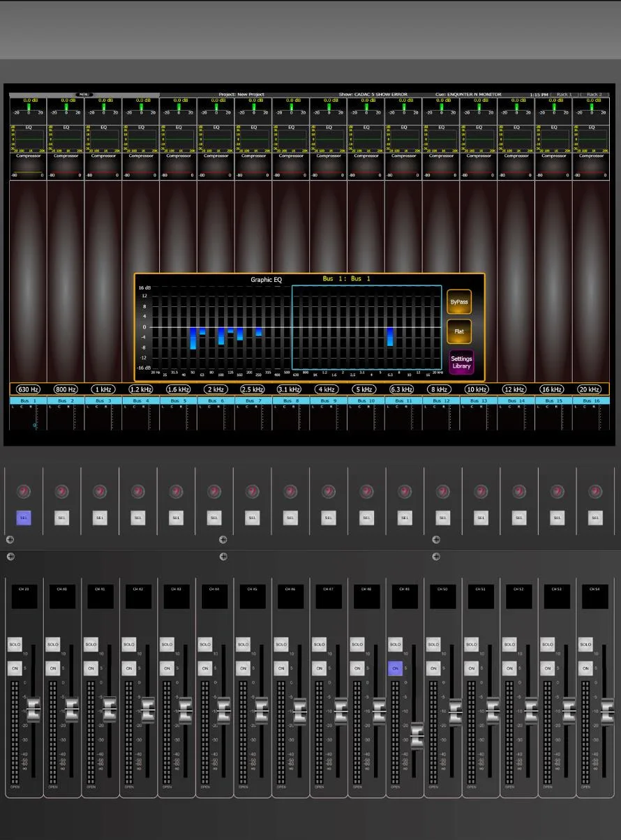Click the CH 49 fader cap

(x=417, y=736)
